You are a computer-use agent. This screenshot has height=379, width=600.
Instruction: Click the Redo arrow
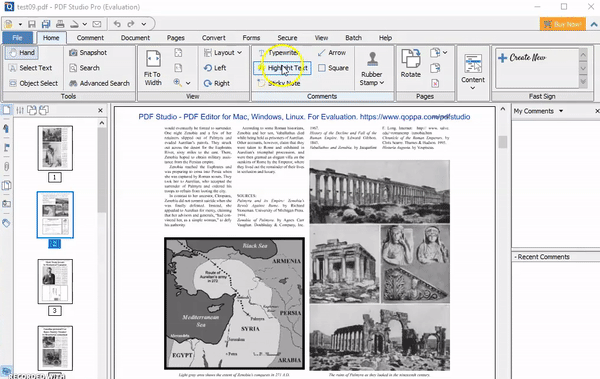tap(131, 24)
